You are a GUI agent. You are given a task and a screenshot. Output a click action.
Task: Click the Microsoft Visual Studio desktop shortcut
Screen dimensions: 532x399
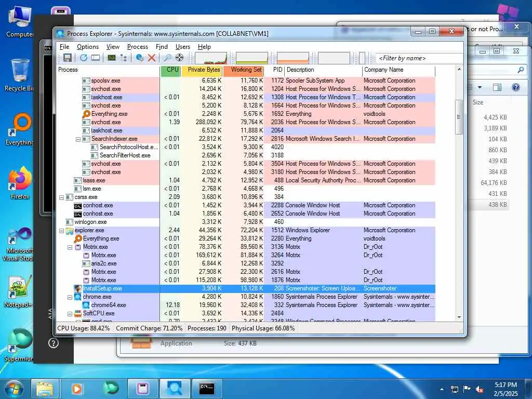19,245
